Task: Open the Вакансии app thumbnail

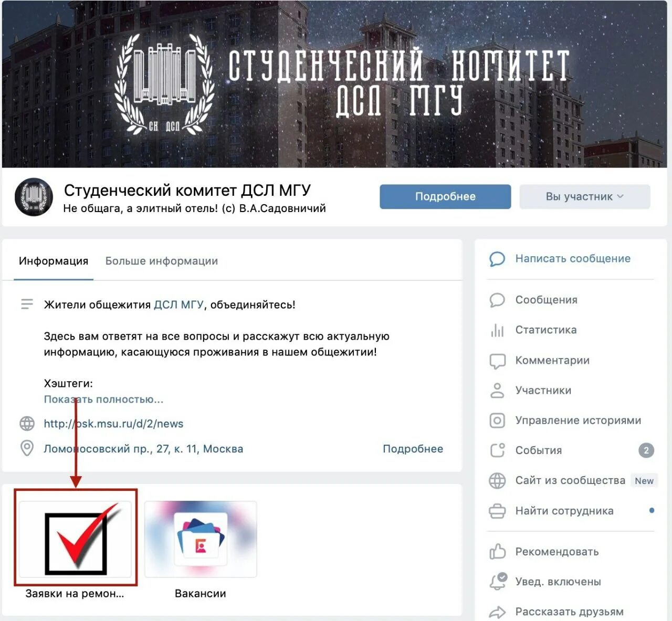Action: (x=201, y=539)
